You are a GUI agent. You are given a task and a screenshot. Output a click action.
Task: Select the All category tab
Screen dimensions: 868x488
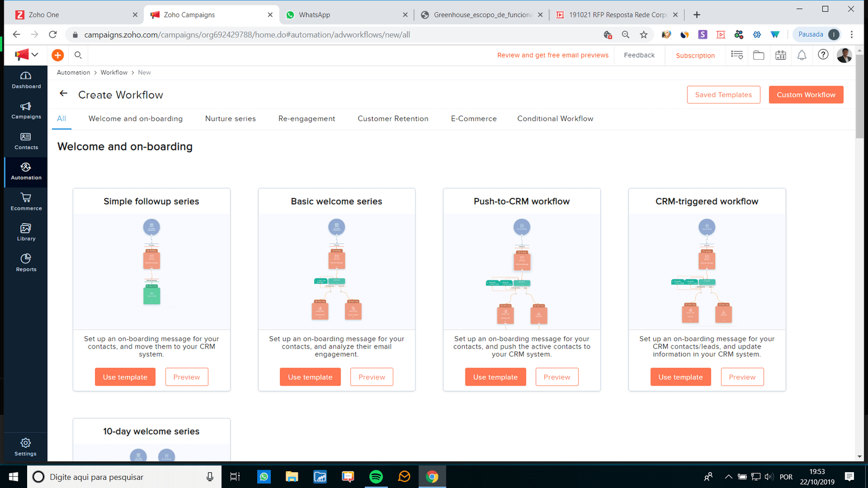tap(62, 119)
